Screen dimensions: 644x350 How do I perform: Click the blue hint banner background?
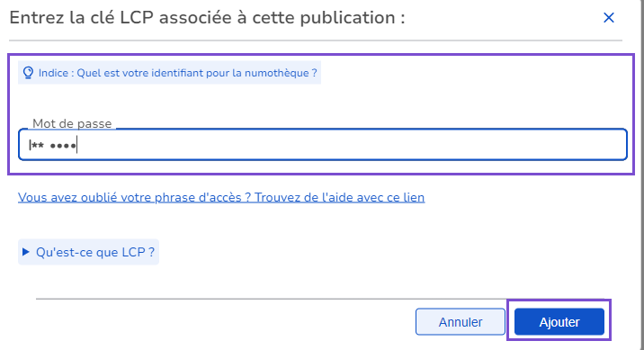tap(169, 73)
